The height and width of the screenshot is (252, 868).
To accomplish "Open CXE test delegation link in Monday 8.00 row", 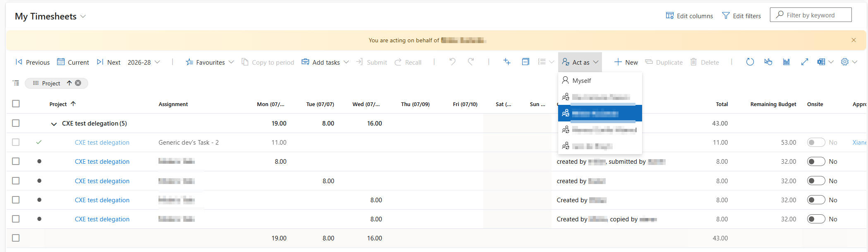I will pyautogui.click(x=102, y=161).
